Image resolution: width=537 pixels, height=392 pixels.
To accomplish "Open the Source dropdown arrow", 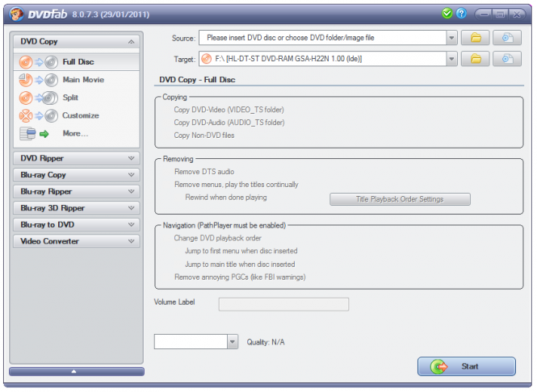I will pos(451,38).
